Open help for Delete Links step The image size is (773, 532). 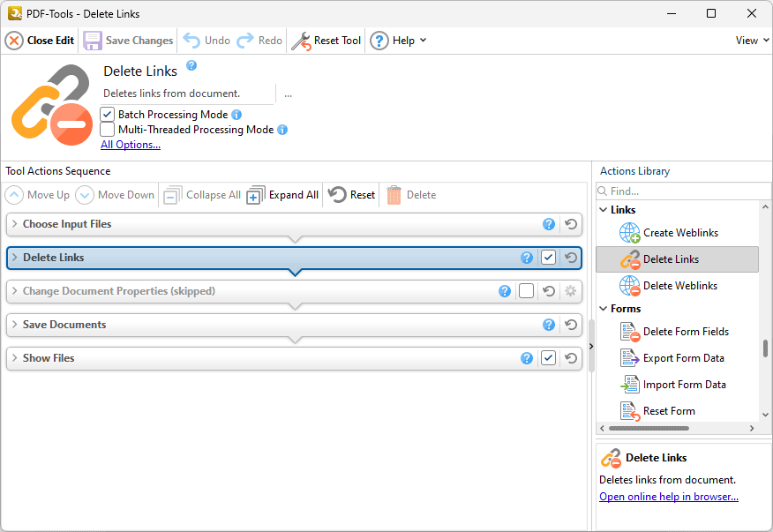click(527, 258)
